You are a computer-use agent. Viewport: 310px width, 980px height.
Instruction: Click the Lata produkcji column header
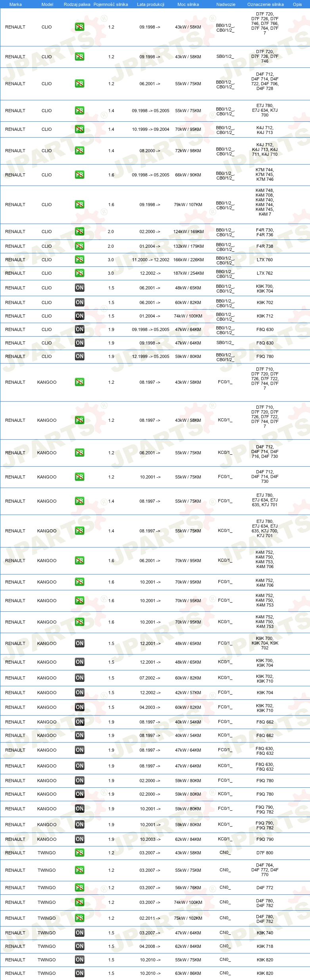coord(151,4)
